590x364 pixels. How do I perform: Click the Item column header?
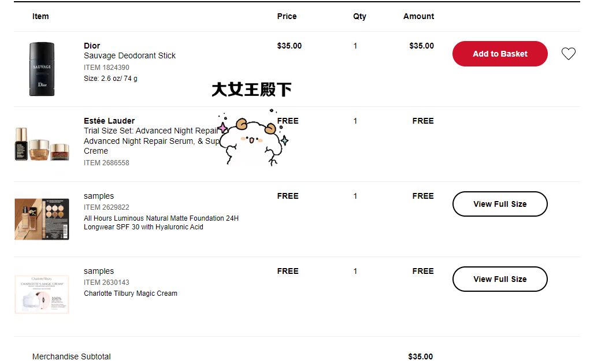point(40,16)
